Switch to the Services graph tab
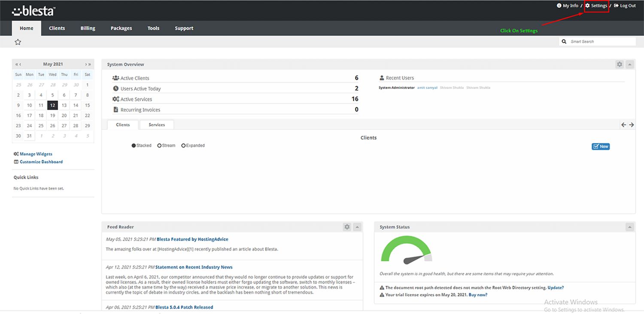 click(157, 125)
